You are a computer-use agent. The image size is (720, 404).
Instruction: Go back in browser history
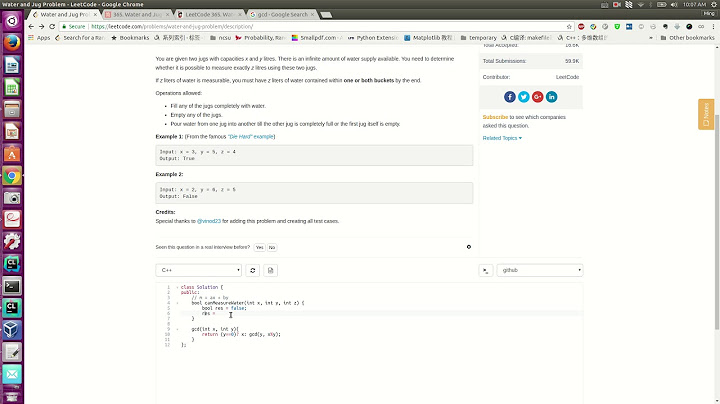[31, 27]
